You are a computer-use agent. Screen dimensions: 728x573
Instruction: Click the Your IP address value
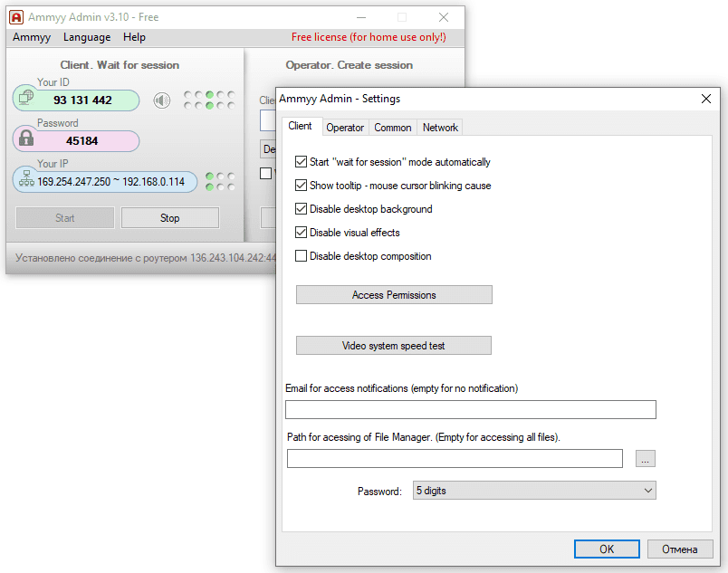click(111, 181)
